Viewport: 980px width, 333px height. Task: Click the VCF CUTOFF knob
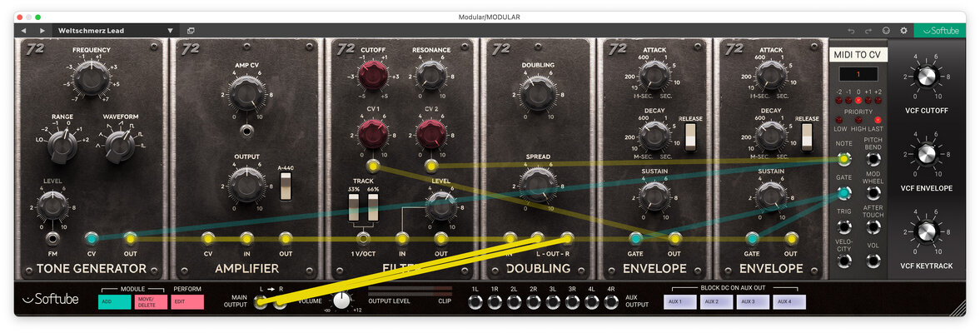(927, 77)
